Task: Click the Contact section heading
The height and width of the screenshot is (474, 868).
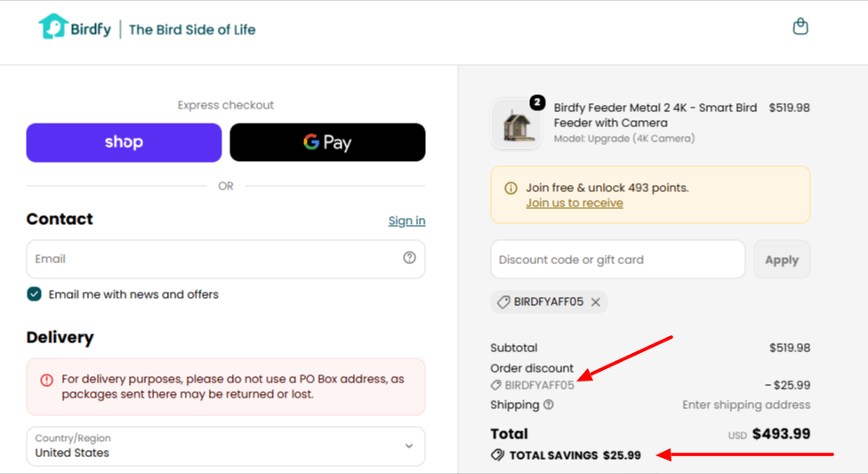Action: click(x=60, y=220)
